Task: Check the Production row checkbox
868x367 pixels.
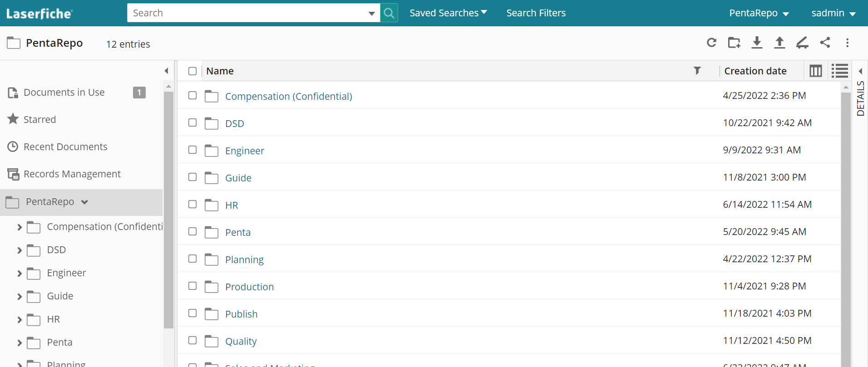Action: [x=192, y=286]
